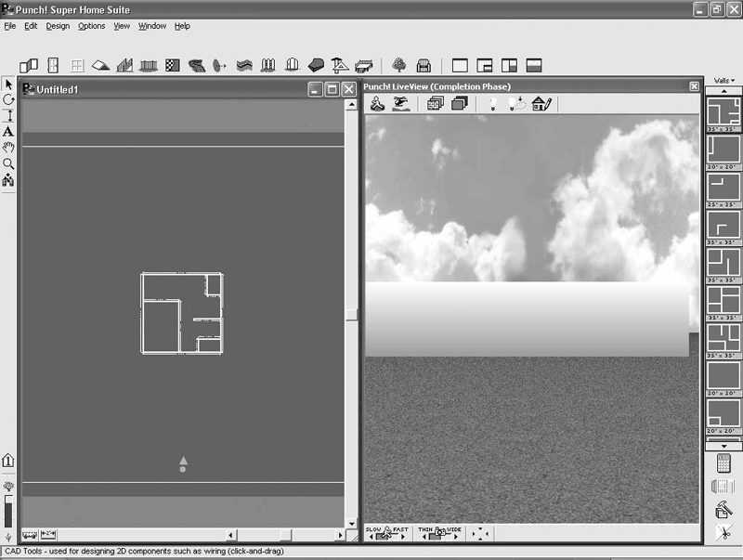The width and height of the screenshot is (743, 560).
Task: Click the Untitled1 vertical scrollbar down arrow
Action: [x=352, y=523]
